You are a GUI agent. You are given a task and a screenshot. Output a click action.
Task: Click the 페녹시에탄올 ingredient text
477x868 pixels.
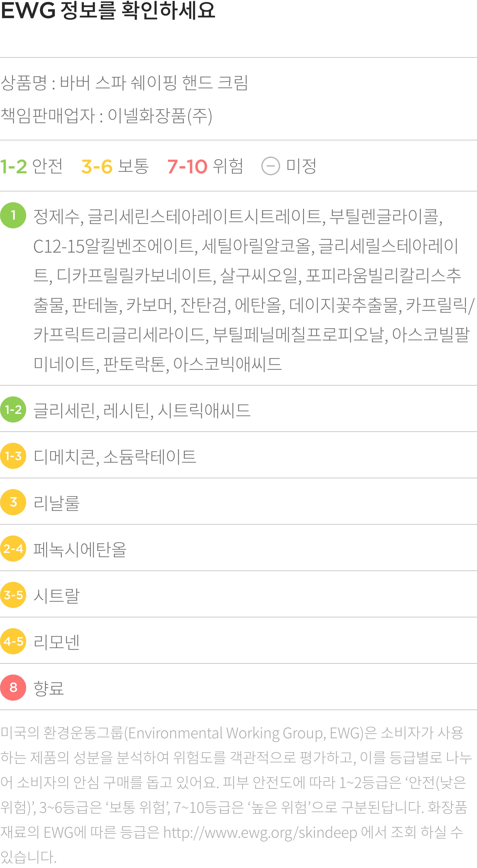coord(80,549)
